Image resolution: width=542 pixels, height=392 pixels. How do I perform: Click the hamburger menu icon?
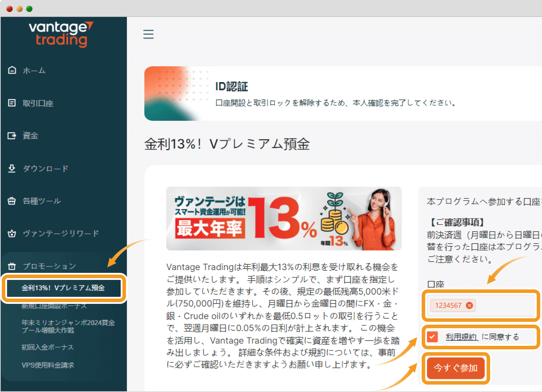148,34
